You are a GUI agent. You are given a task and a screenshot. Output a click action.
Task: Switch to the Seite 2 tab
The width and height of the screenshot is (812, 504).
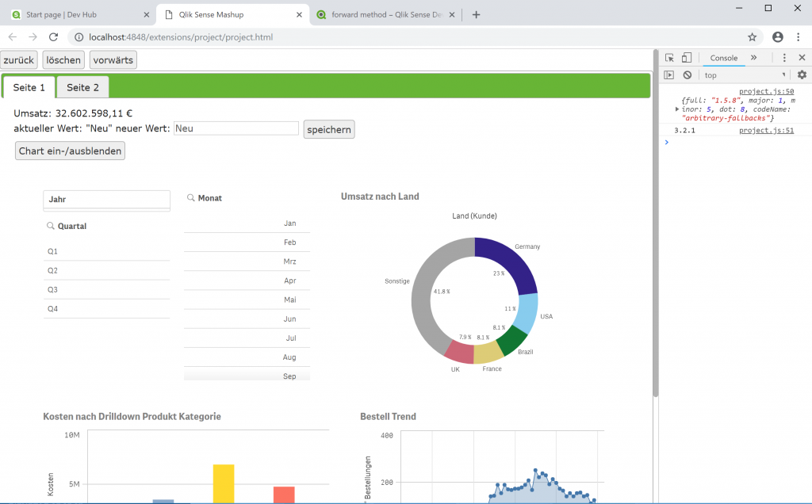coord(82,87)
